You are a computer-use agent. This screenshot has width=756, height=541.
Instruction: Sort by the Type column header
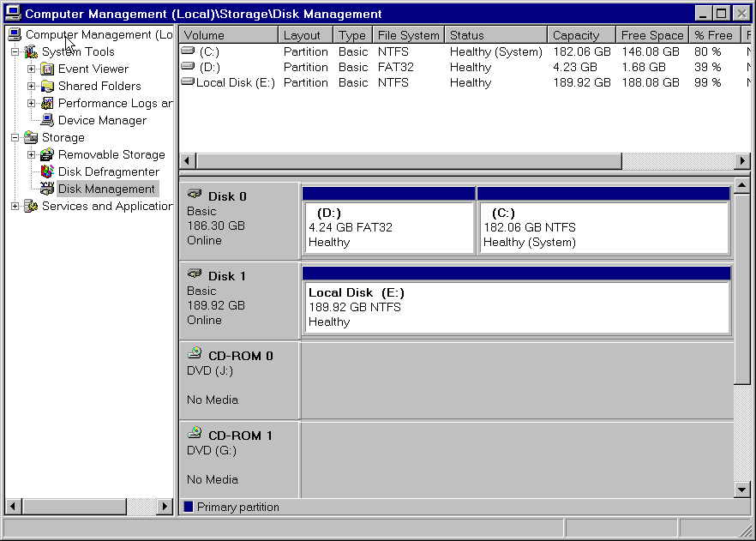point(353,35)
